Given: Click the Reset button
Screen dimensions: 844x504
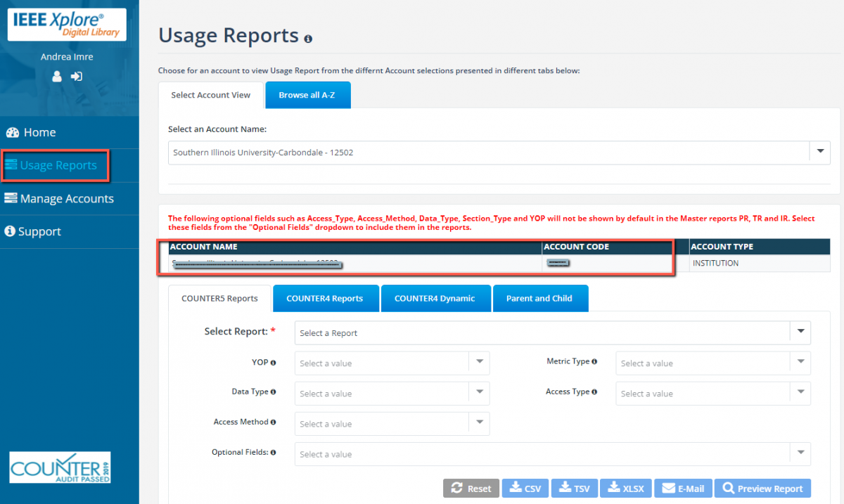Looking at the screenshot, I should (x=471, y=489).
